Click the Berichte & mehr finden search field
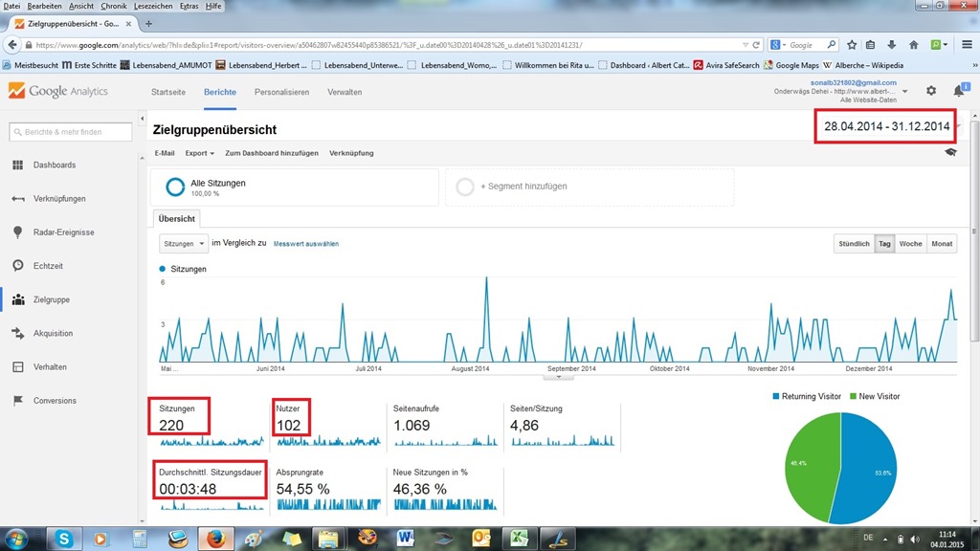Screen dimensions: 980x551 coord(67,132)
